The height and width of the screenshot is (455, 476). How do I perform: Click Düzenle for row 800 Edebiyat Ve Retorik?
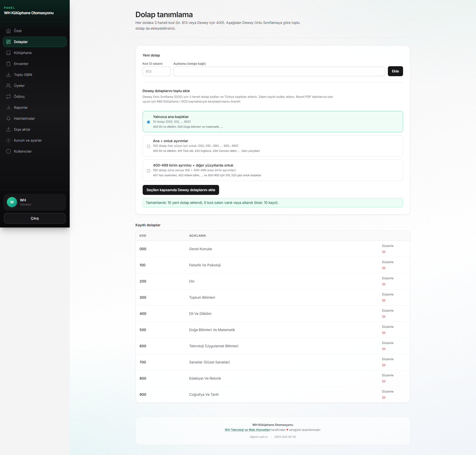(x=388, y=375)
